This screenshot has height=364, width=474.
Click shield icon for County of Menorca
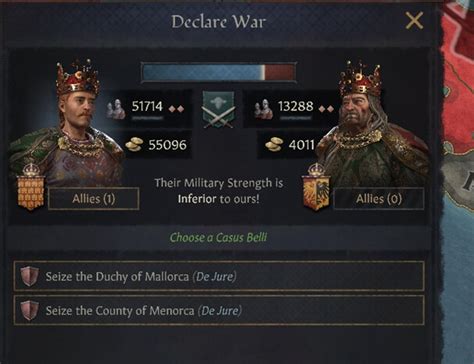click(x=29, y=310)
